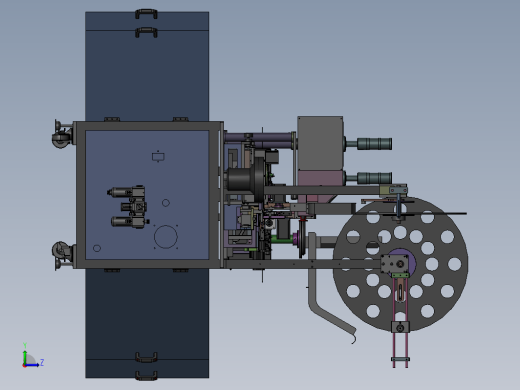Click the blue Z axis of the orientation triad

(x=32, y=365)
